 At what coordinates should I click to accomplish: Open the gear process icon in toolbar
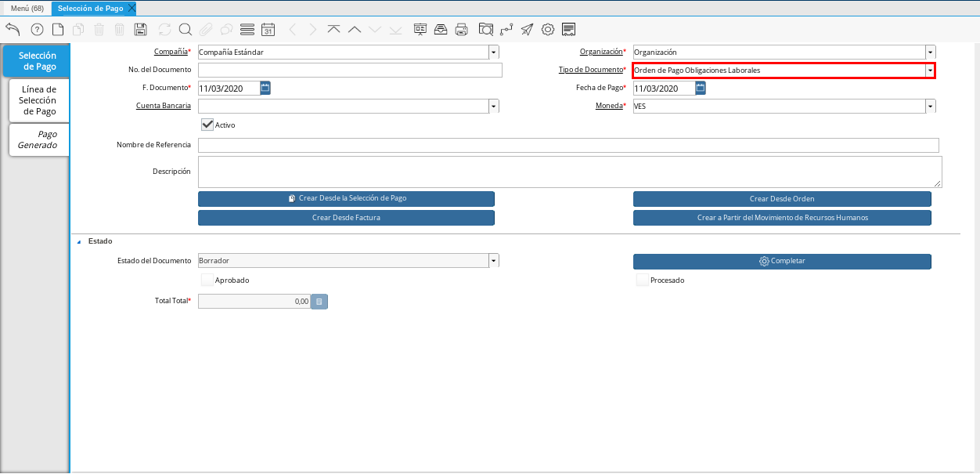pyautogui.click(x=548, y=30)
